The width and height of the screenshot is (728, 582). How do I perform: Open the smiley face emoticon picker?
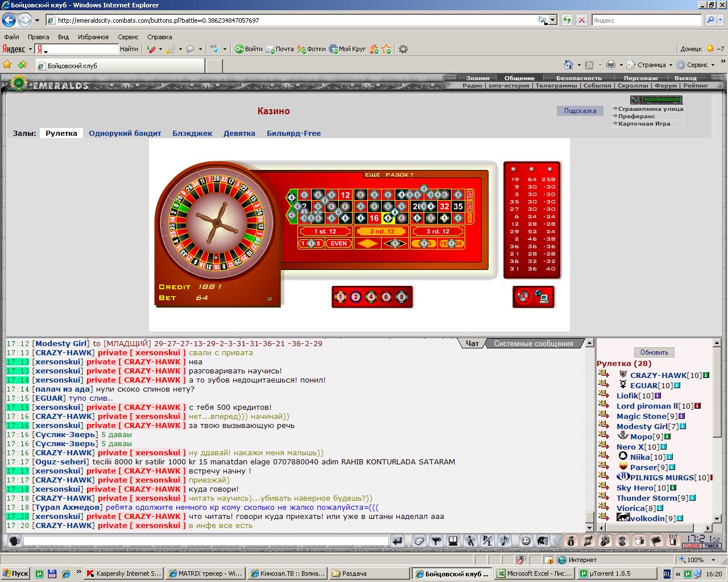coord(527,541)
